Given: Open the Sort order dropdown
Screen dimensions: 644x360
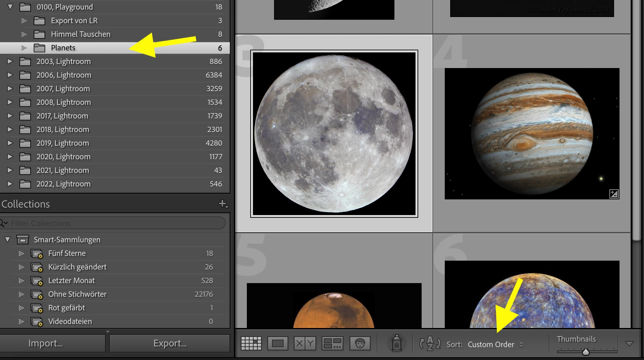Looking at the screenshot, I should coord(495,344).
